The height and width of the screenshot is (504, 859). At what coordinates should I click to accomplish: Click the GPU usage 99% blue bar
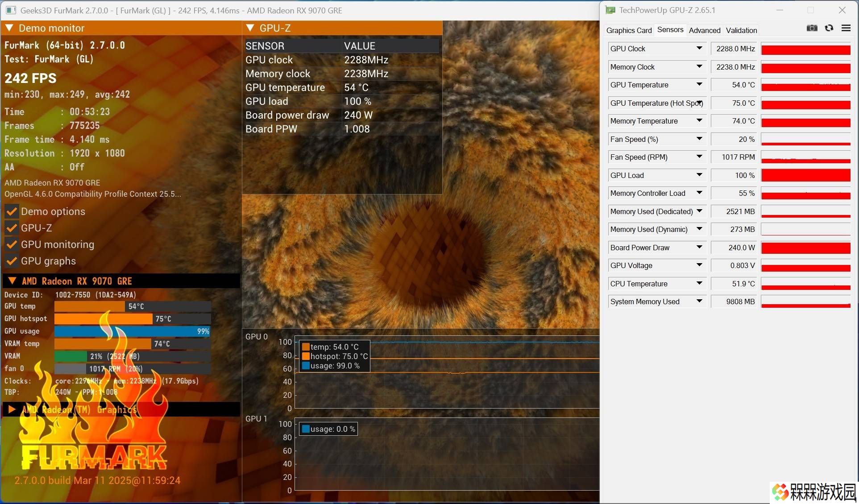(132, 331)
